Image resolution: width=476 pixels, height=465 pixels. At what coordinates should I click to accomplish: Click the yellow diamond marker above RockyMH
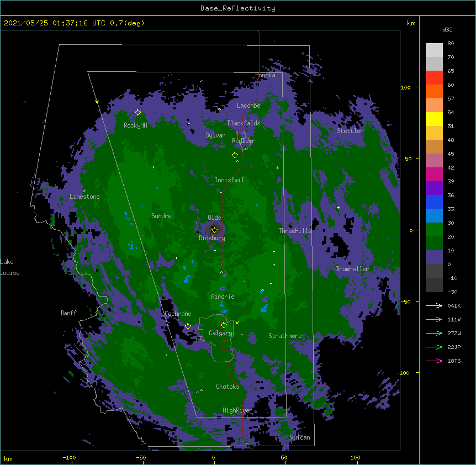point(138,113)
